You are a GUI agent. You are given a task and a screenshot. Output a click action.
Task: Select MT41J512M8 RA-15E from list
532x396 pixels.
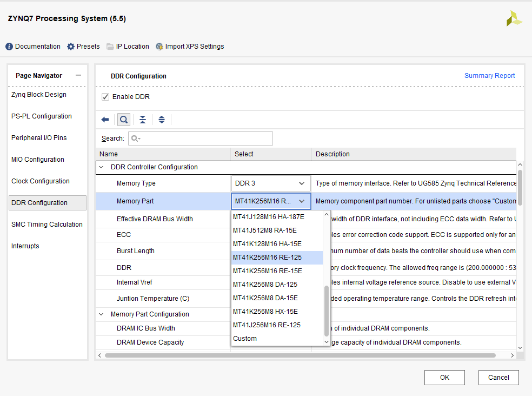(277, 230)
